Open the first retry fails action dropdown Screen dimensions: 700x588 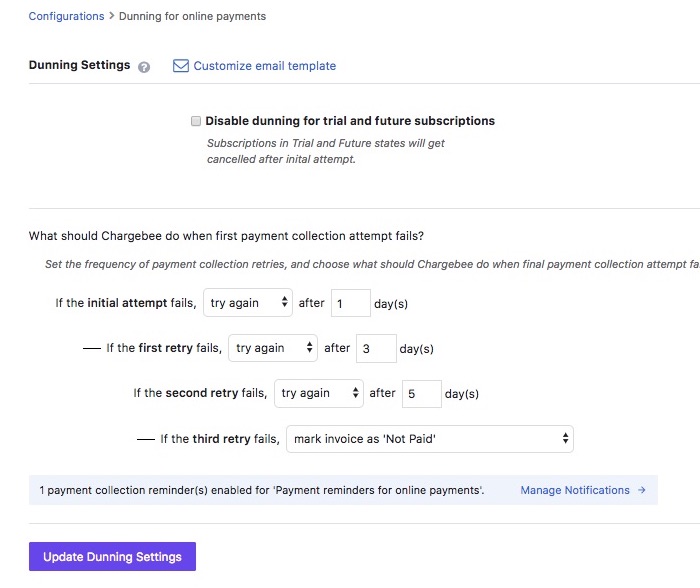(273, 348)
